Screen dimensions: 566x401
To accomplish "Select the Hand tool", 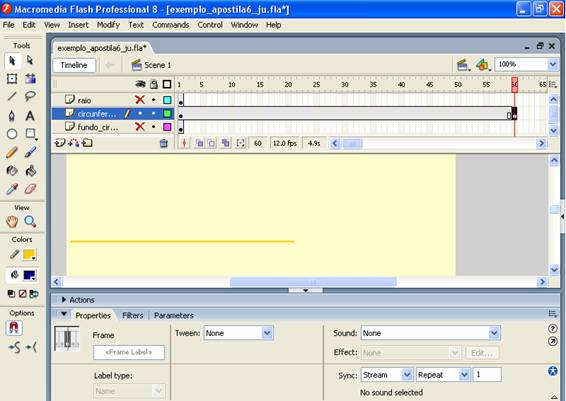I will pos(12,221).
